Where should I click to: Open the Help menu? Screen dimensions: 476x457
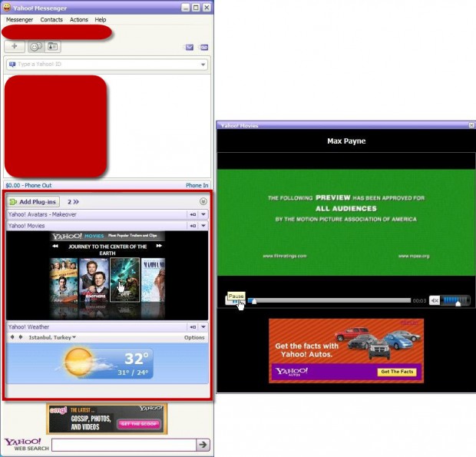coord(100,20)
